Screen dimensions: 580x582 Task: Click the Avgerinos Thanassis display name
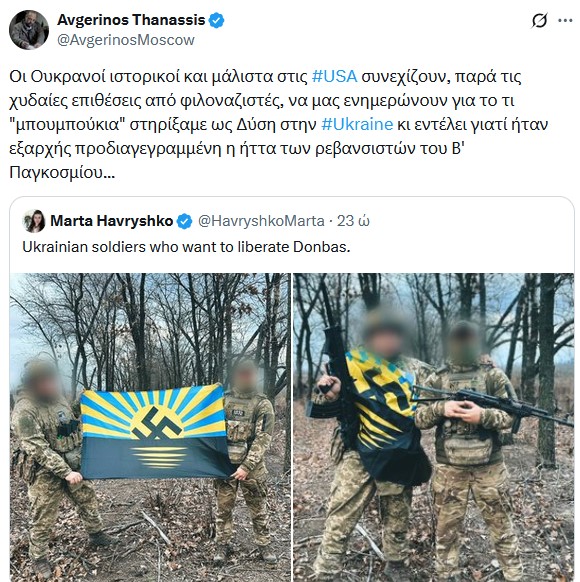[131, 20]
